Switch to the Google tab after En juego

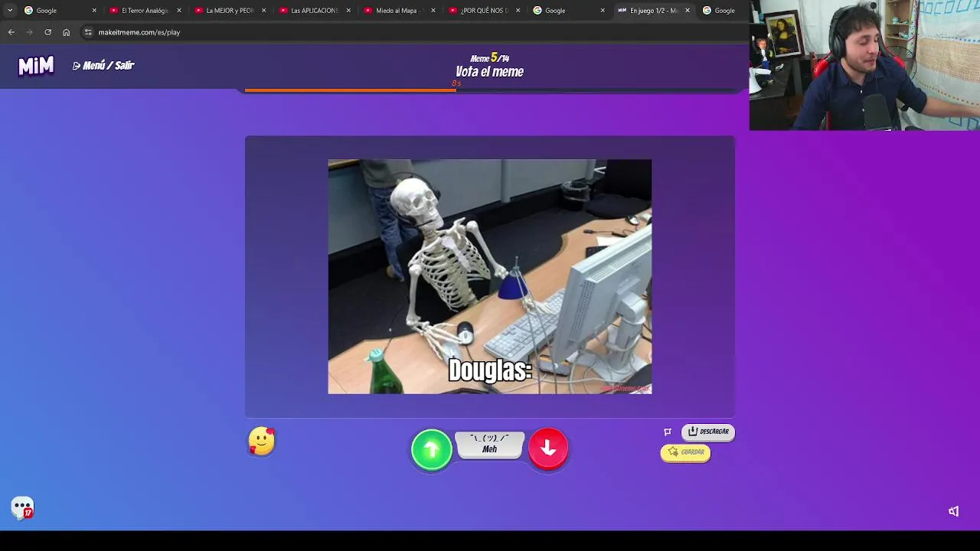[x=724, y=11]
